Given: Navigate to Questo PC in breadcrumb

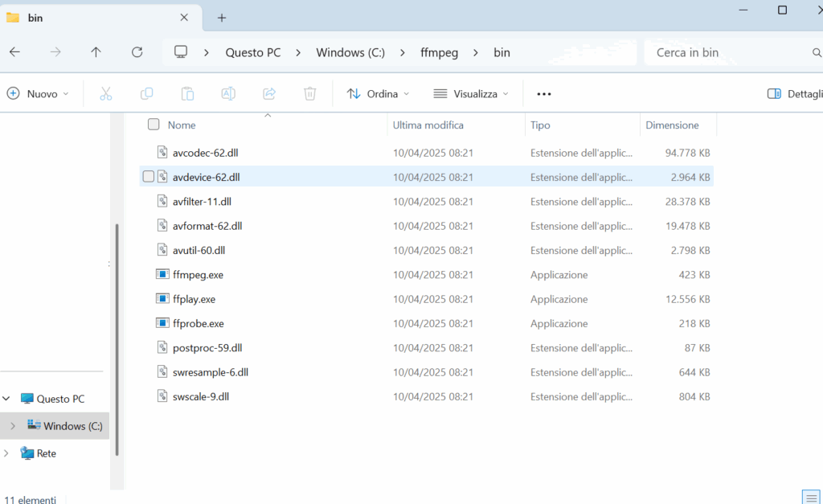Looking at the screenshot, I should click(253, 52).
